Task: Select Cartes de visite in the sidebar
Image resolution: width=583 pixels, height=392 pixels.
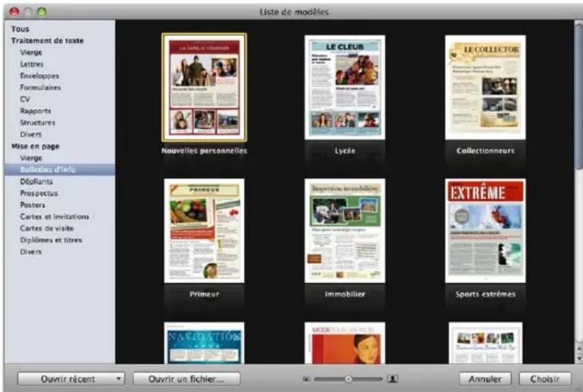Action: (x=47, y=228)
